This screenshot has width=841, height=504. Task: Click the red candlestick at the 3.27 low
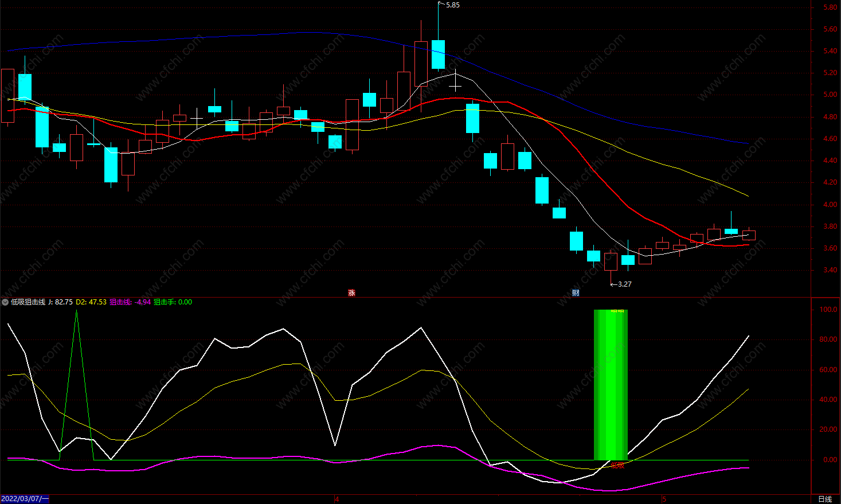pos(611,262)
